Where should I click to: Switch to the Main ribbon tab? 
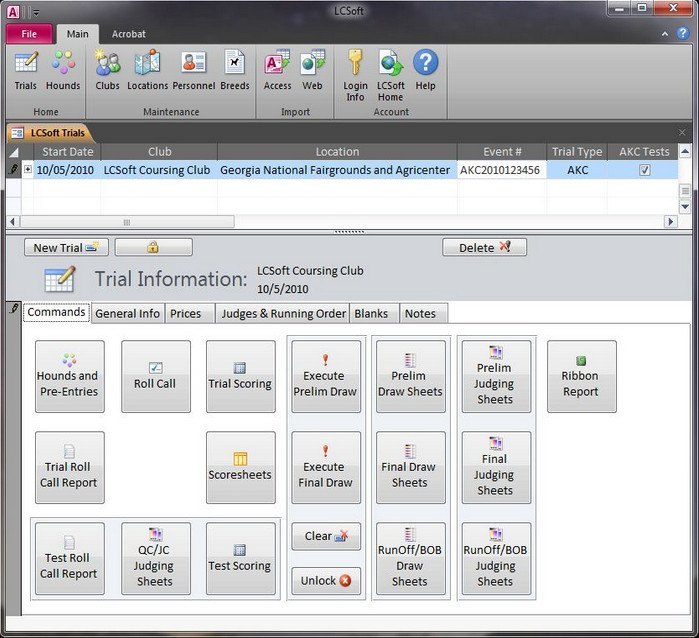coord(78,34)
